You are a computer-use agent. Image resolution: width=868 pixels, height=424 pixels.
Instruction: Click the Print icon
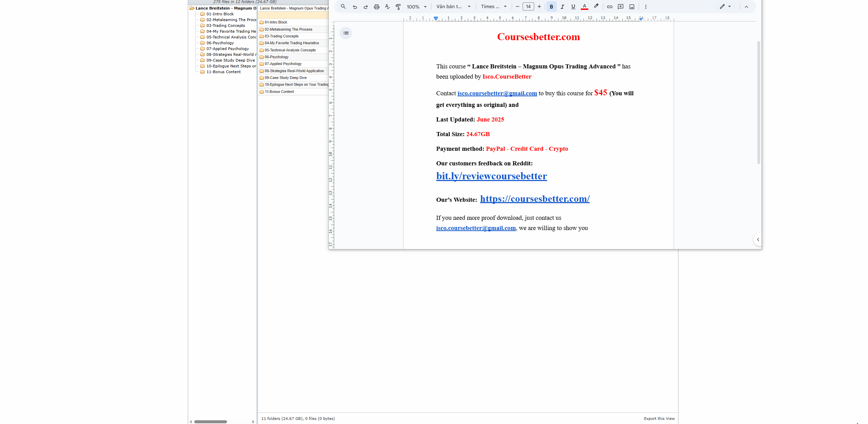click(376, 7)
